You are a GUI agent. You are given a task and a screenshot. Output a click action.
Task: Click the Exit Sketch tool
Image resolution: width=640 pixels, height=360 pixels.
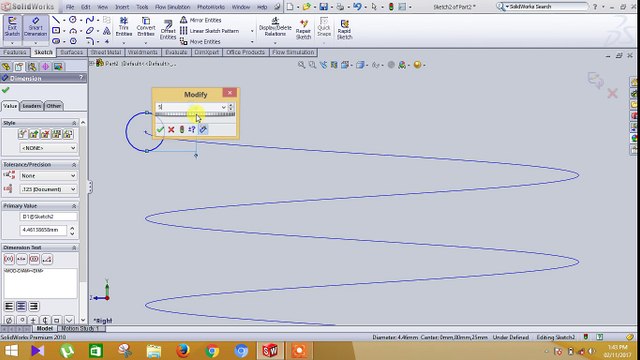click(12, 27)
